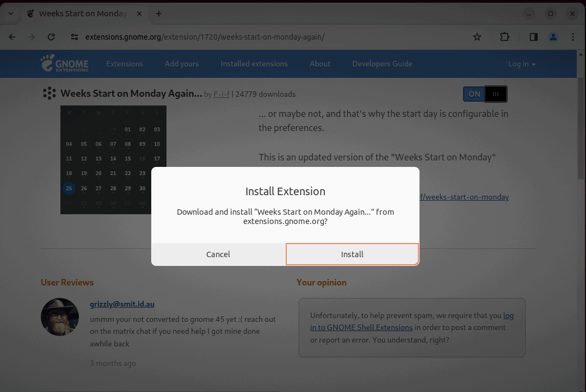Expand the Log in dropdown
Image resolution: width=586 pixels, height=392 pixels.
pyautogui.click(x=521, y=64)
